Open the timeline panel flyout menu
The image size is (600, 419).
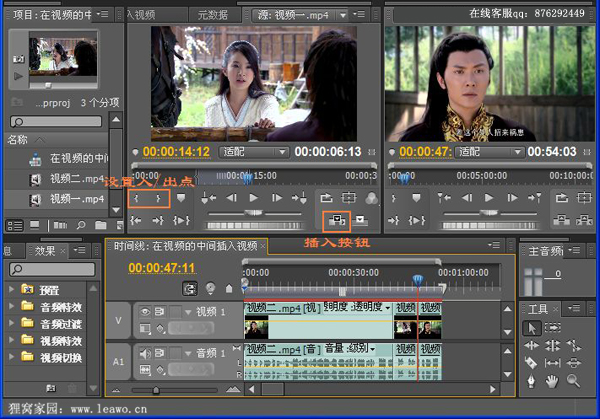[494, 245]
